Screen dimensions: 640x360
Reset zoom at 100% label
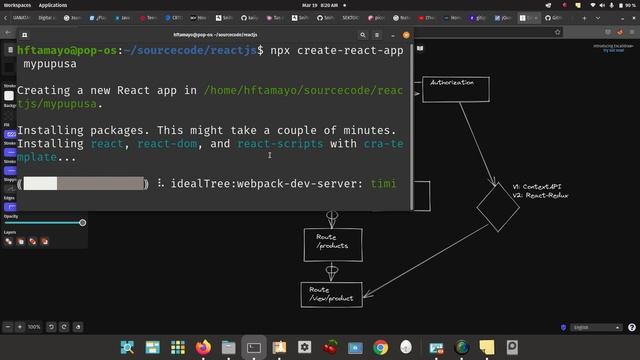[x=34, y=327]
